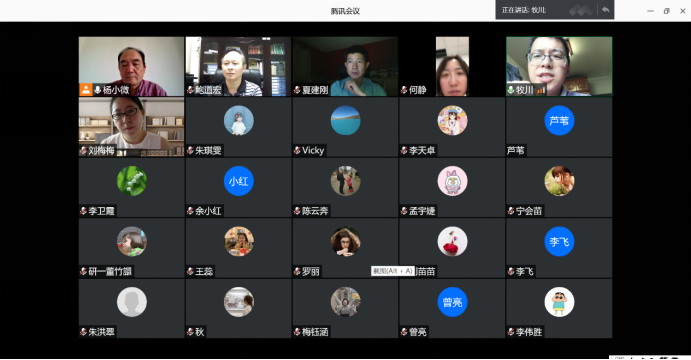Click muted mic icon beside 余小红
Screen dimensions: 691x360
[x=190, y=211]
